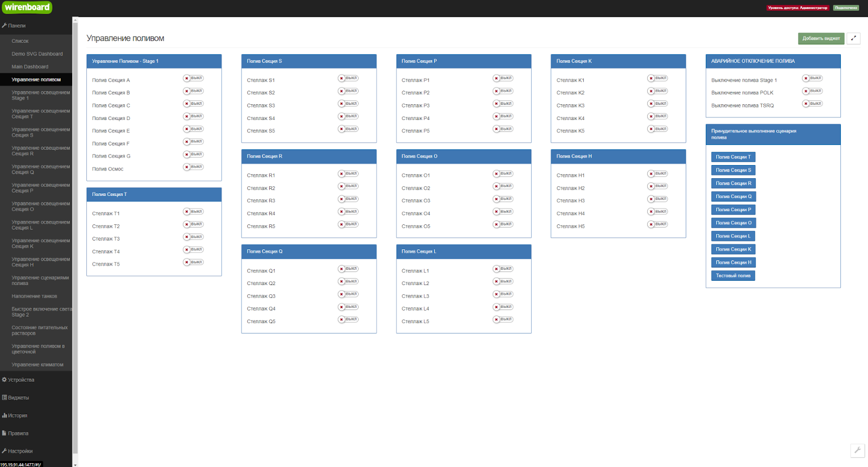Open Быстрое включение света Stage 2
This screenshot has width=868, height=467.
36,312
